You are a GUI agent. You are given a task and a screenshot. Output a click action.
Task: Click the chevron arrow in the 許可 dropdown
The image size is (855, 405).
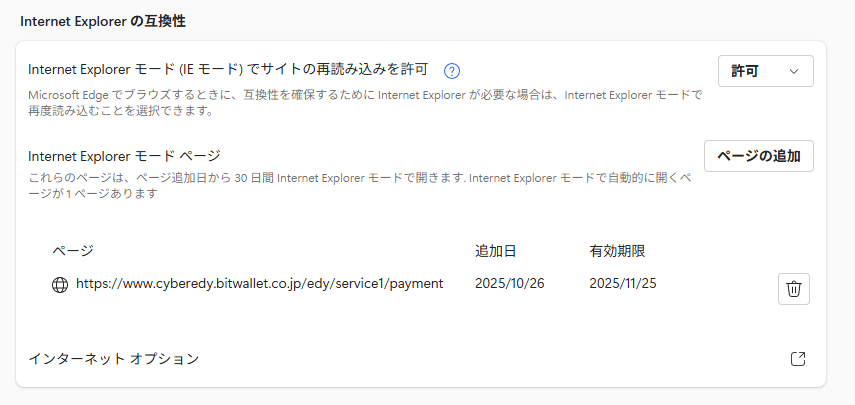pos(794,72)
